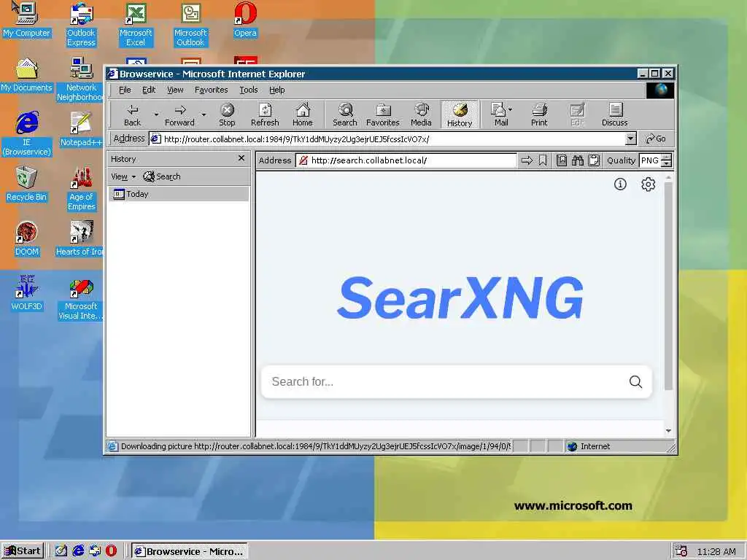The height and width of the screenshot is (560, 747).
Task: Click the WOLF3D desktop icon
Action: point(26,293)
